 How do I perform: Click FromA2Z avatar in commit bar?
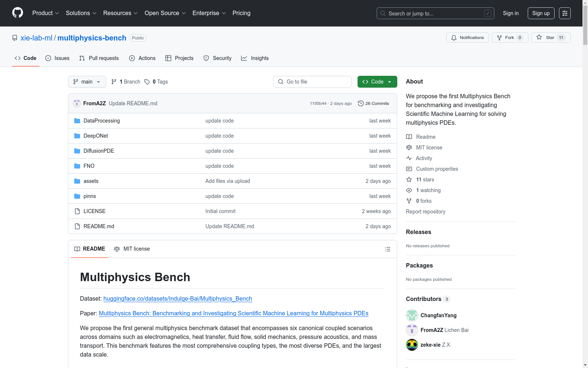[x=77, y=103]
